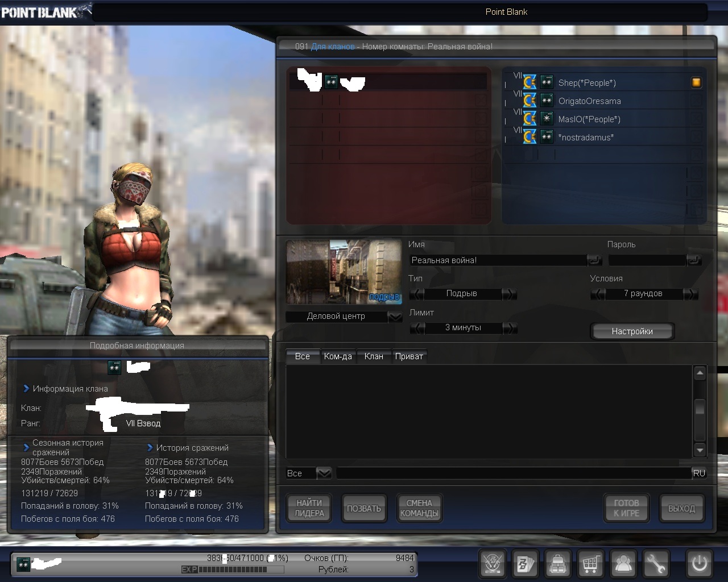Decrease Условия rounds with left arrow
This screenshot has width=728, height=582.
598,294
